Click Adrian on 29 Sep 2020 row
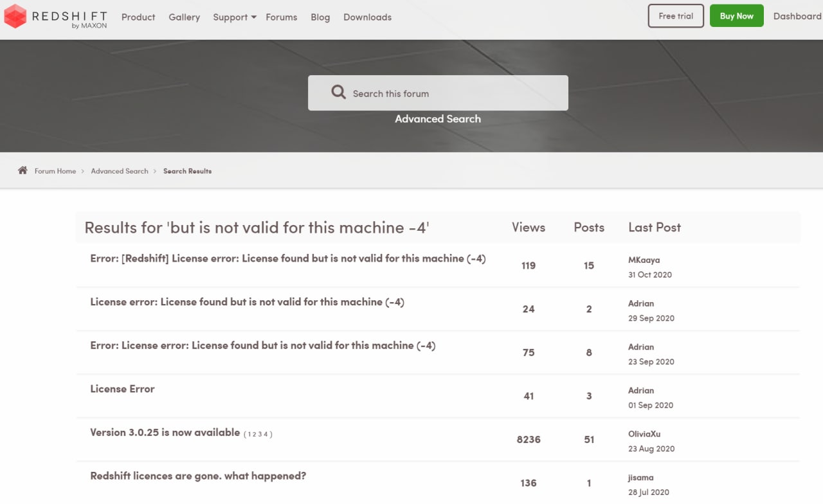 (x=641, y=303)
